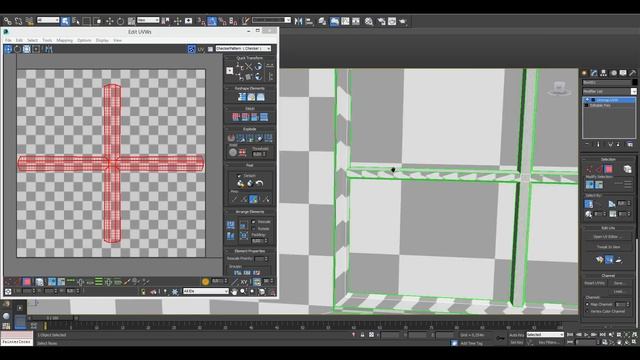Viewport: 640px width, 360px height.
Task: Toggle the lock selection icon in Edit UVWs
Action: 143,291
